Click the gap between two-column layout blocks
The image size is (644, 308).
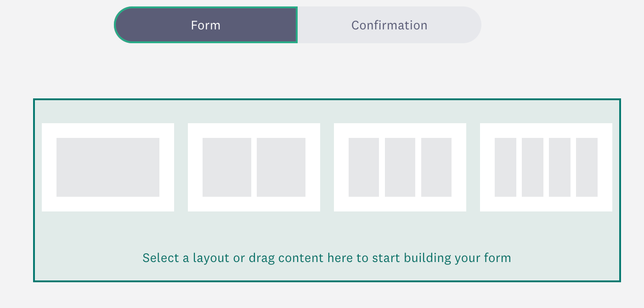pos(254,167)
